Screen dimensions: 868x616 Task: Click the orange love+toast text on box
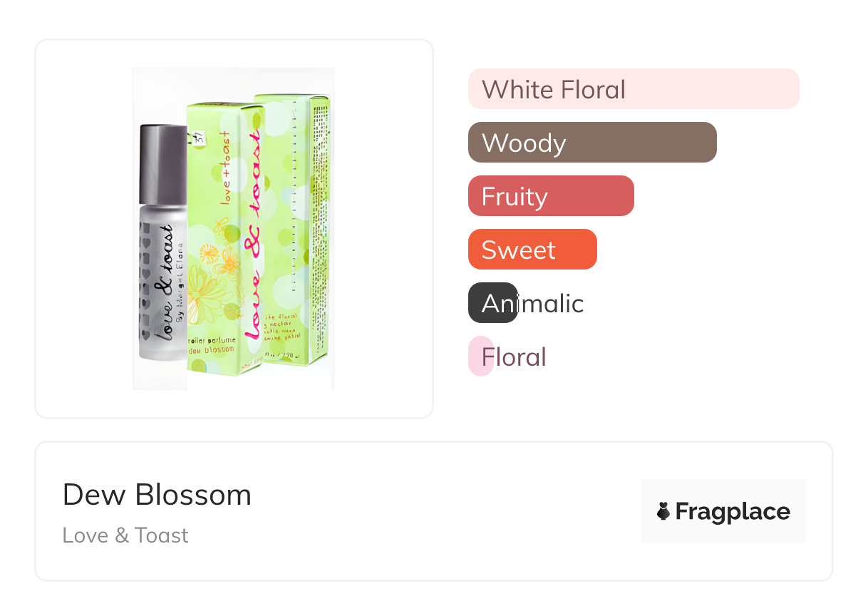[225, 168]
